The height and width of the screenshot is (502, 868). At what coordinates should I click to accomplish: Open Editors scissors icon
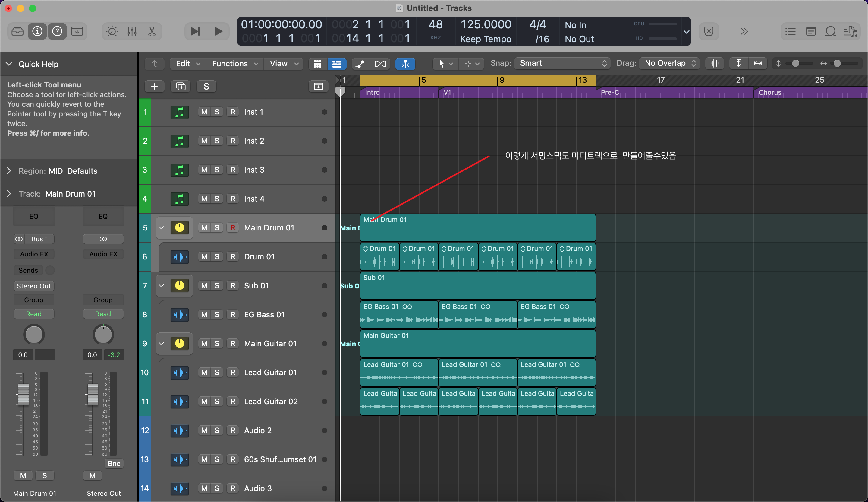(x=152, y=32)
